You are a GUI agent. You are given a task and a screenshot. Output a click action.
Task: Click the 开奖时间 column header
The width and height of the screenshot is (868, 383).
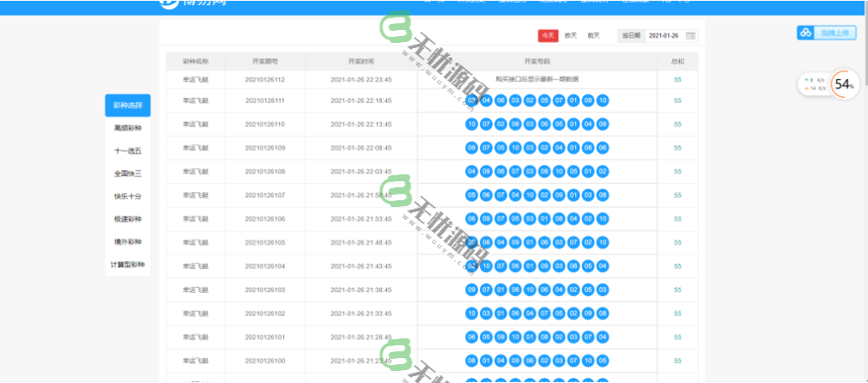tap(361, 62)
